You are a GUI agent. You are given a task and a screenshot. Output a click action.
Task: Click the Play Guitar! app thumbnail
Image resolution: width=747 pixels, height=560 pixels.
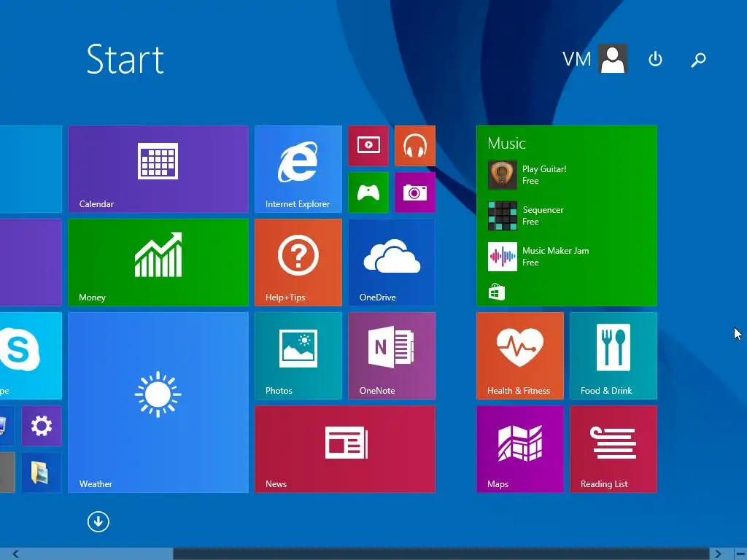point(502,175)
